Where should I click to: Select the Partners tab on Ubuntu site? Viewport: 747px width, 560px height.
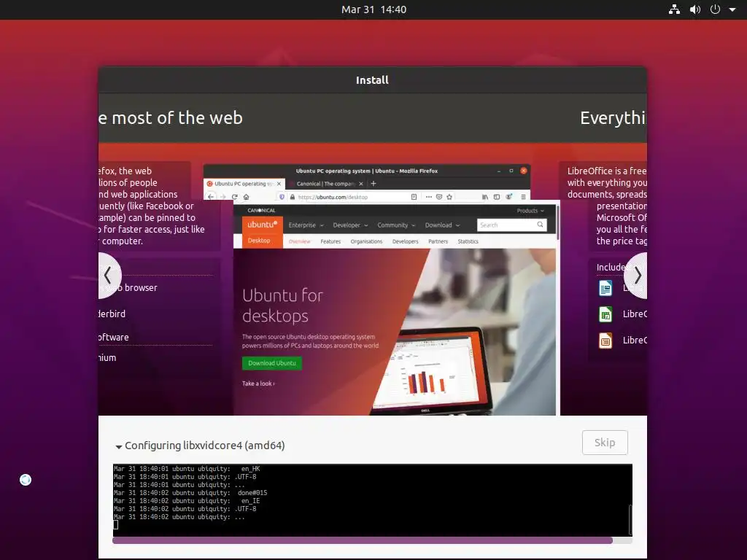click(x=438, y=241)
